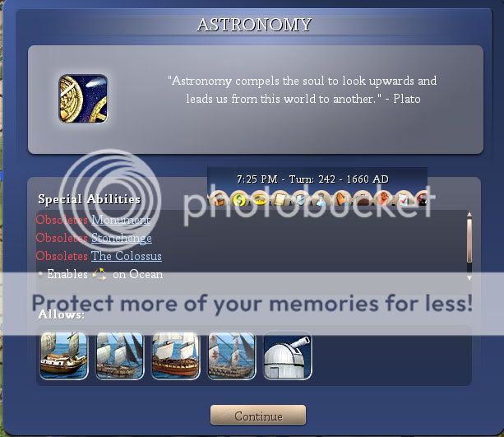This screenshot has height=437, width=504.
Task: Open the Military Advisor shield icon
Action: [301, 199]
